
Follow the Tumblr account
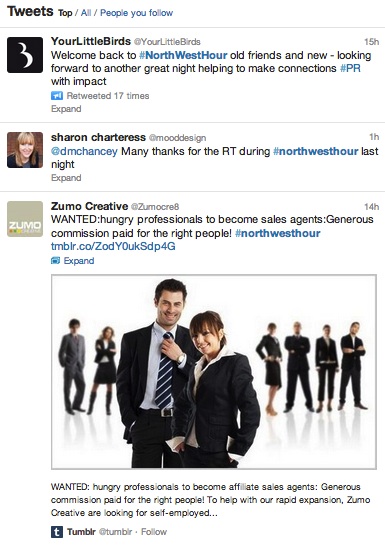pyautogui.click(x=154, y=532)
